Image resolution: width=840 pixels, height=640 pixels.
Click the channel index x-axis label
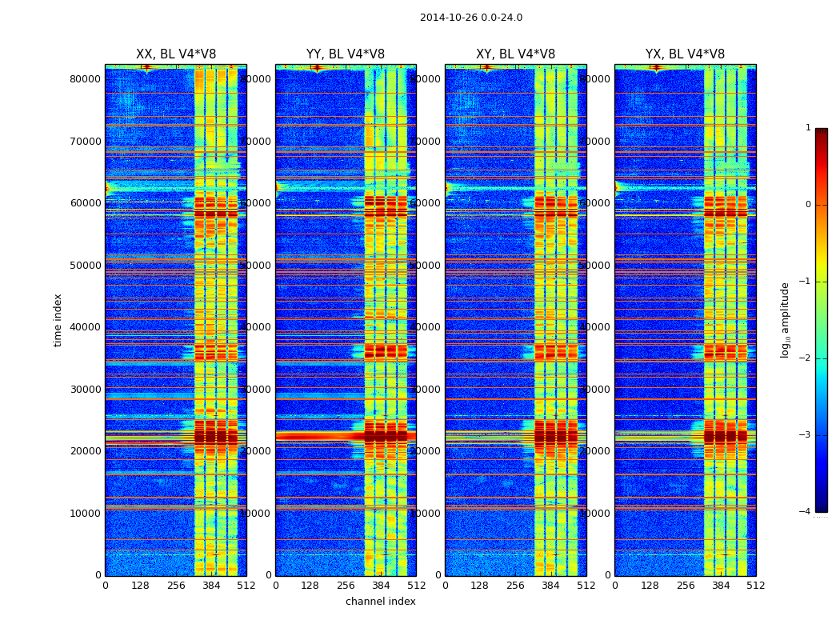click(x=380, y=602)
